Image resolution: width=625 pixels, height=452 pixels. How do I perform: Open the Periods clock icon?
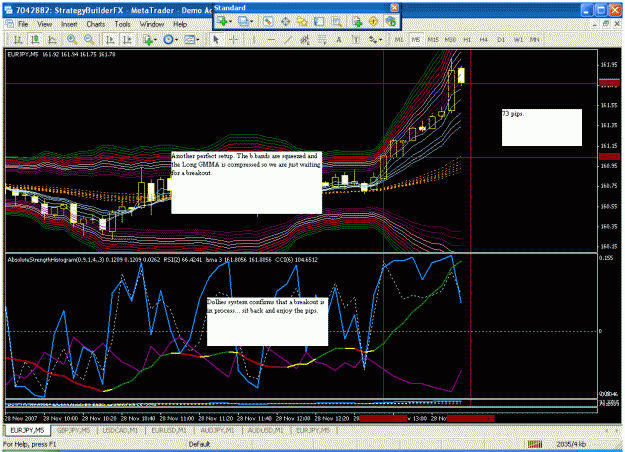click(169, 39)
